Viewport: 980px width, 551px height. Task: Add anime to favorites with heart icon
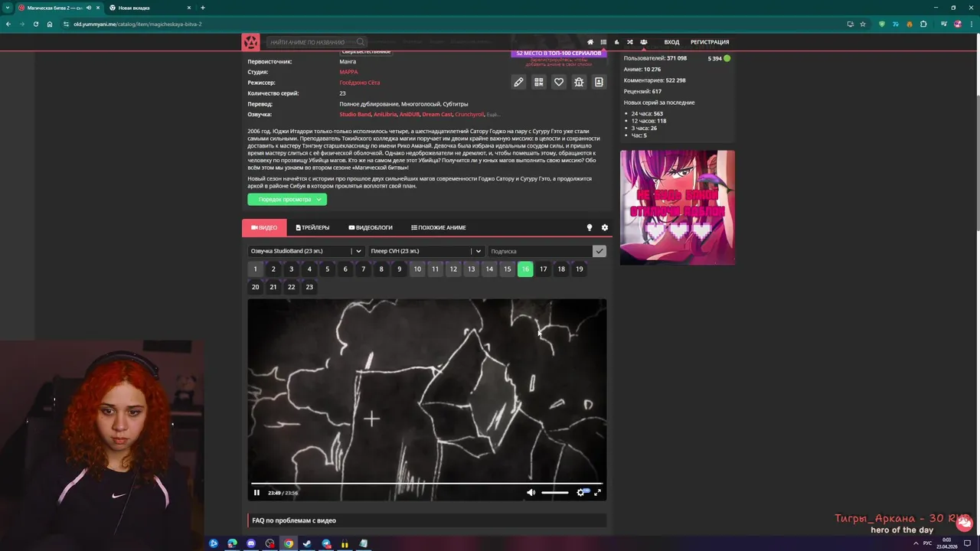coord(559,82)
